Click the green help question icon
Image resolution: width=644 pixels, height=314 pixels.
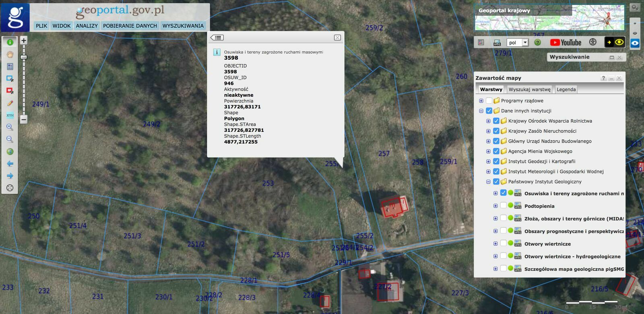537,42
